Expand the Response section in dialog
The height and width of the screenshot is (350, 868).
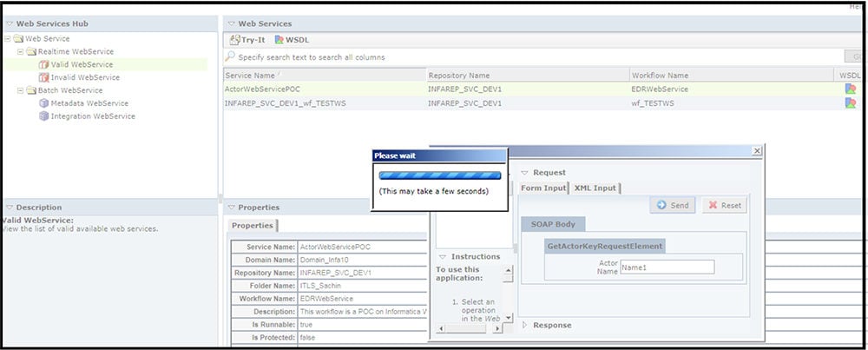(x=525, y=325)
